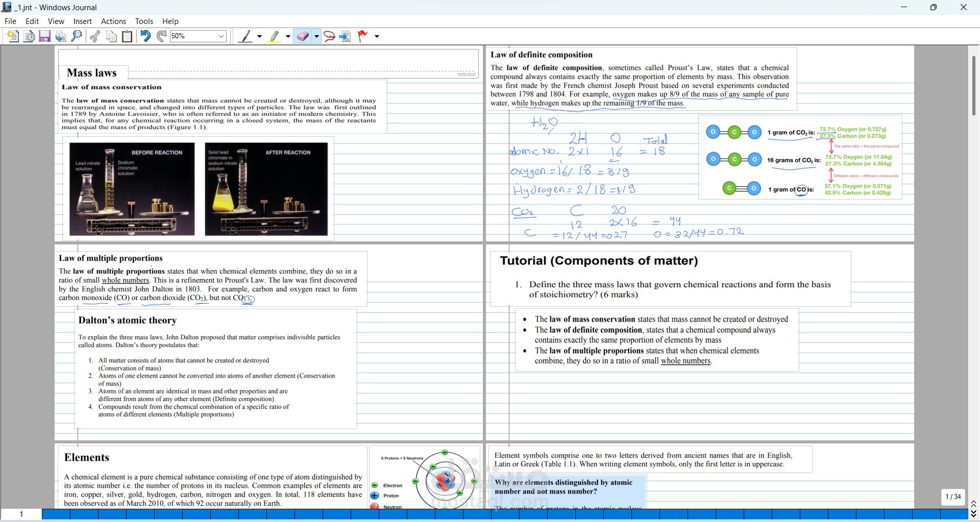The width and height of the screenshot is (980, 522).
Task: Click "Why are elements distinguished by atomic number" box
Action: [x=568, y=492]
